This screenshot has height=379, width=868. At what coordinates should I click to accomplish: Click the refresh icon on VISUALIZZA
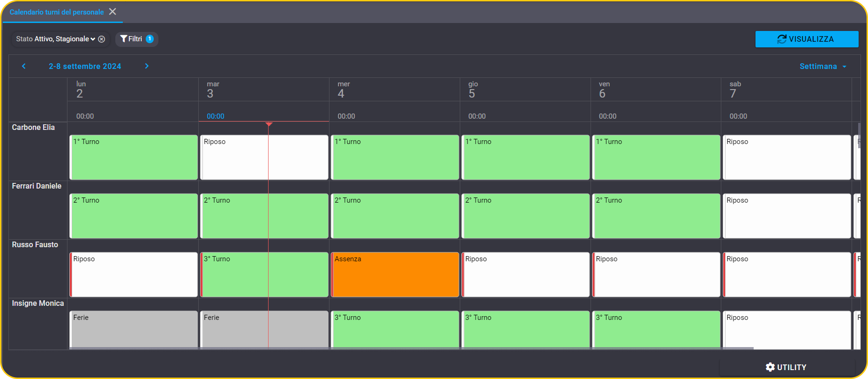coord(782,39)
